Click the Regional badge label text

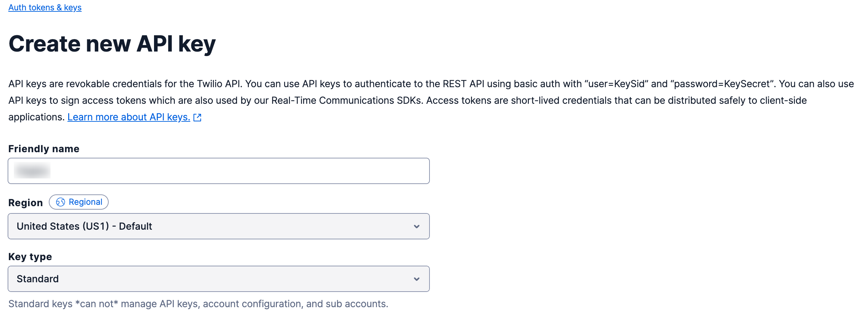(85, 202)
